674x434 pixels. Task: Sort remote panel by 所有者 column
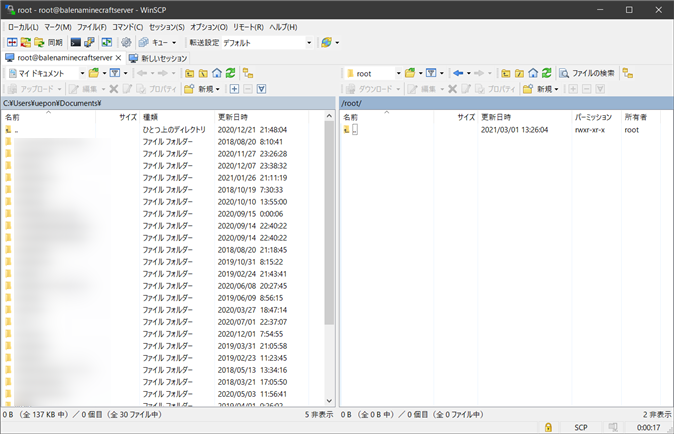640,117
